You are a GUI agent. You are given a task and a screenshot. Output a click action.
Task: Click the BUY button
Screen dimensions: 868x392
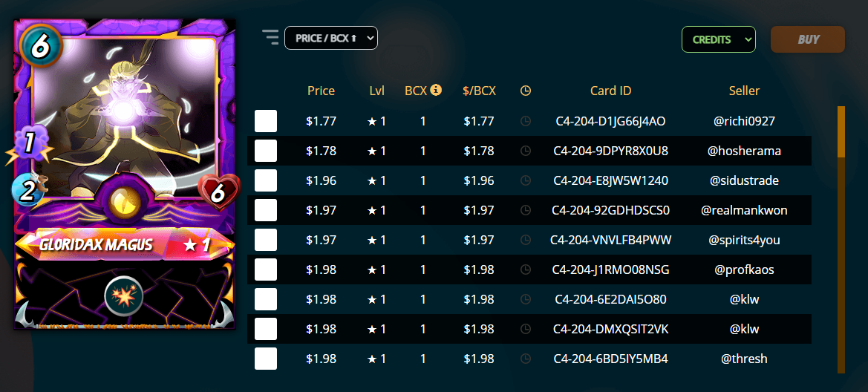(808, 39)
